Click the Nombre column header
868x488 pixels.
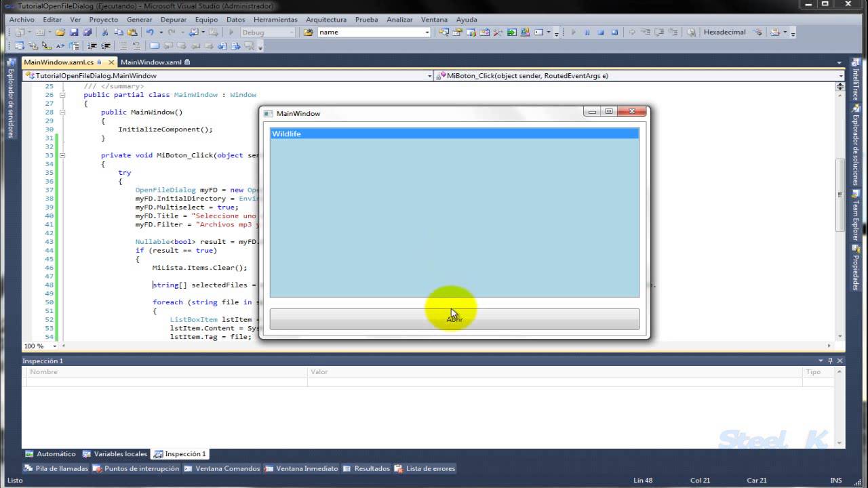click(x=167, y=372)
